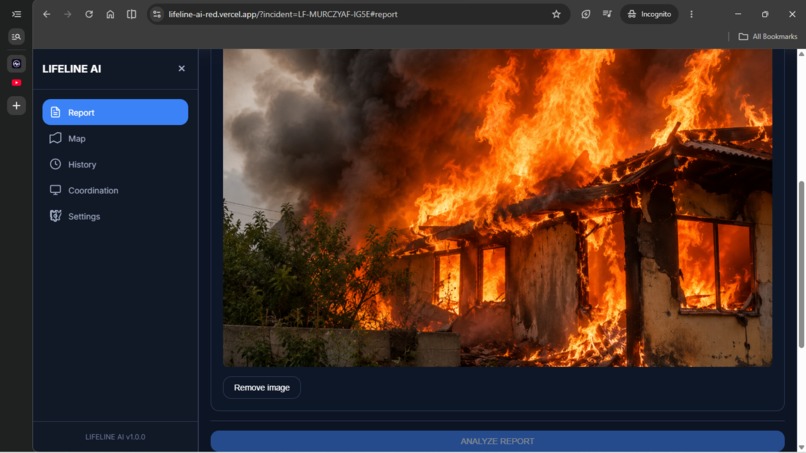Click the Settings gear icon

point(56,216)
